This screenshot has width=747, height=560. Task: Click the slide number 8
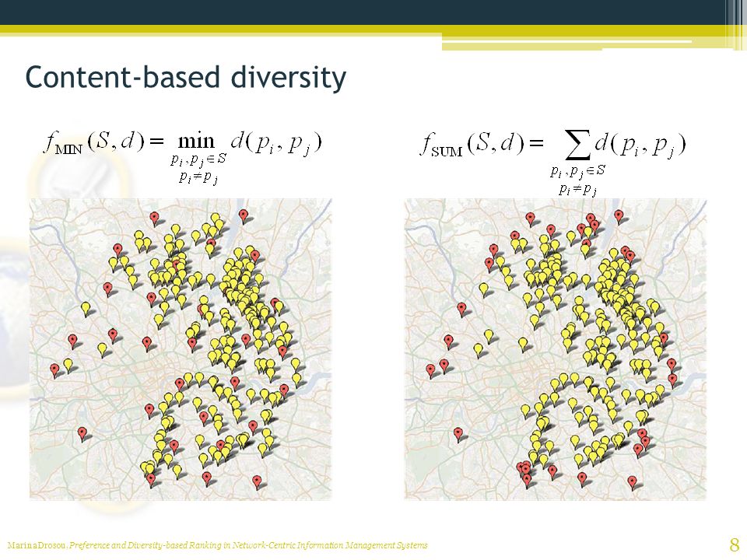(734, 544)
